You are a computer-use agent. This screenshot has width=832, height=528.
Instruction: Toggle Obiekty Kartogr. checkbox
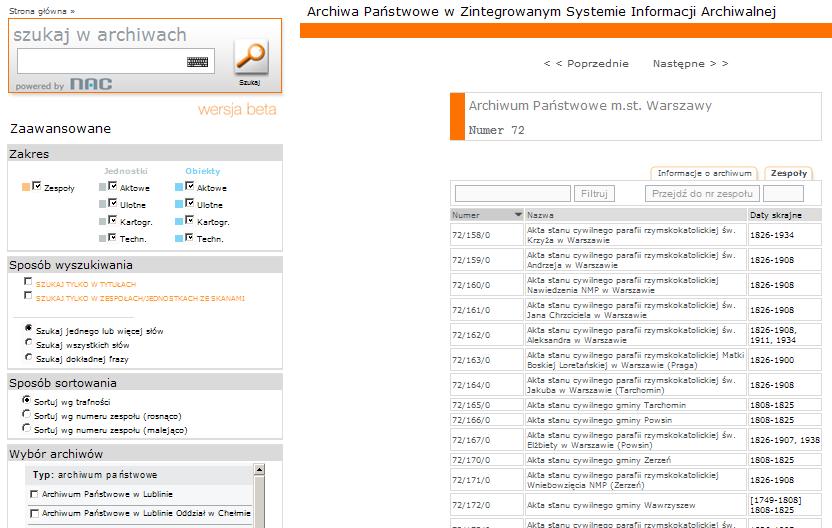(x=189, y=220)
